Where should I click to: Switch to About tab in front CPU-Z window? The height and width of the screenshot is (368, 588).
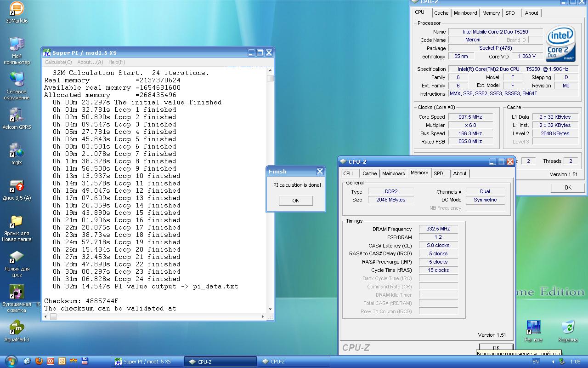pyautogui.click(x=460, y=173)
